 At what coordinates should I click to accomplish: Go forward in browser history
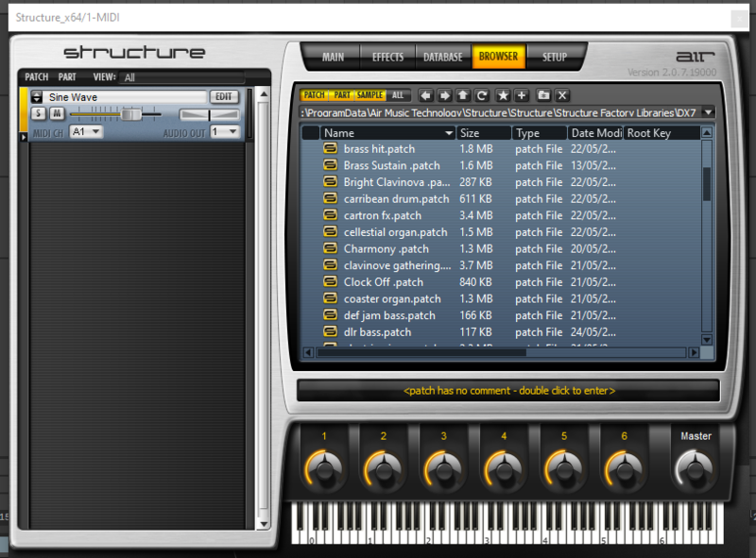coord(444,95)
